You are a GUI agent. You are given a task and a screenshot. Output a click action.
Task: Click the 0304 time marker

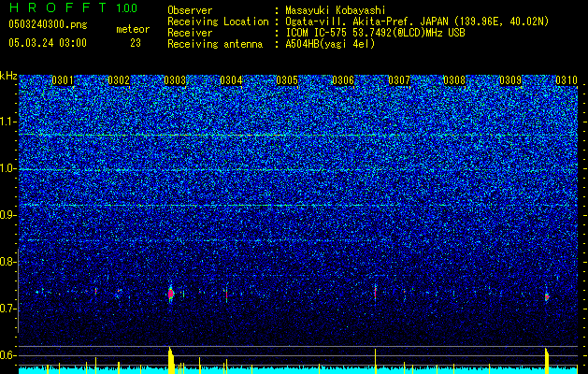(x=231, y=80)
